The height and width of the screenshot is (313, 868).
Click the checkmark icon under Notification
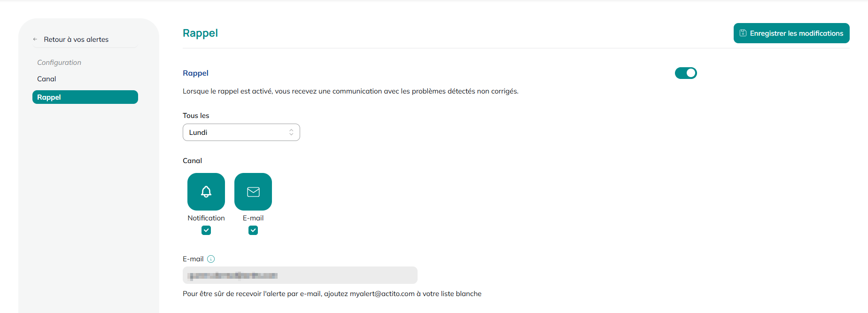(x=206, y=230)
